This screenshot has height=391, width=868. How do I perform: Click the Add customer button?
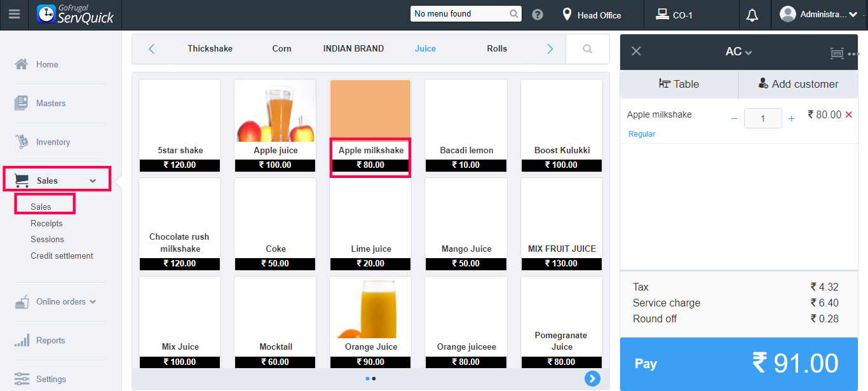[798, 84]
